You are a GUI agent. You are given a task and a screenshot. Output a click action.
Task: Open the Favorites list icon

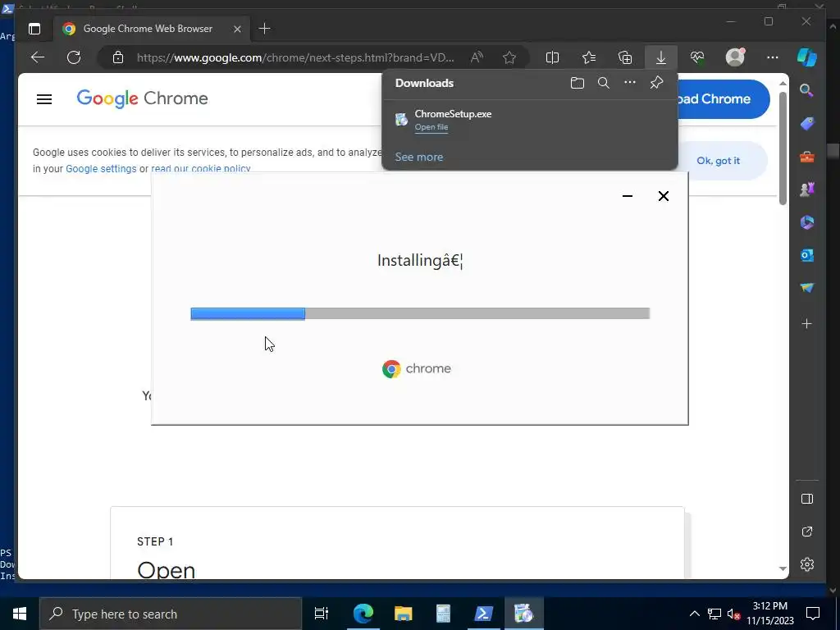coord(589,57)
